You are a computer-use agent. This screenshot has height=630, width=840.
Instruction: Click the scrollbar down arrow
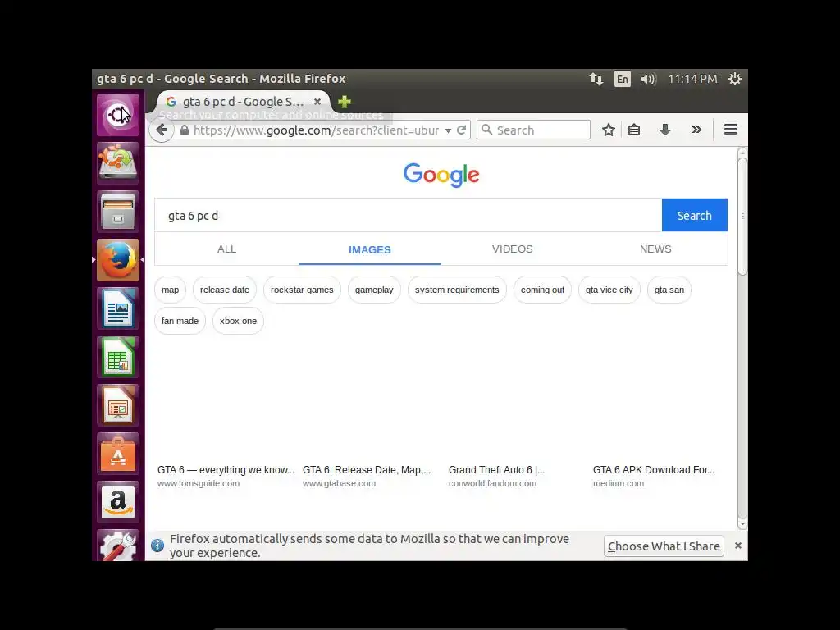(x=742, y=524)
